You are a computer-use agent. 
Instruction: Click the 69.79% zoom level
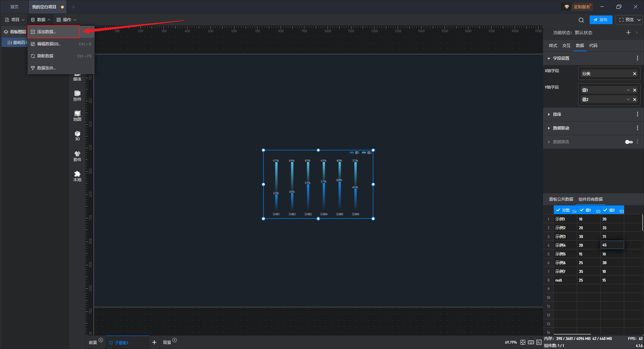point(511,342)
